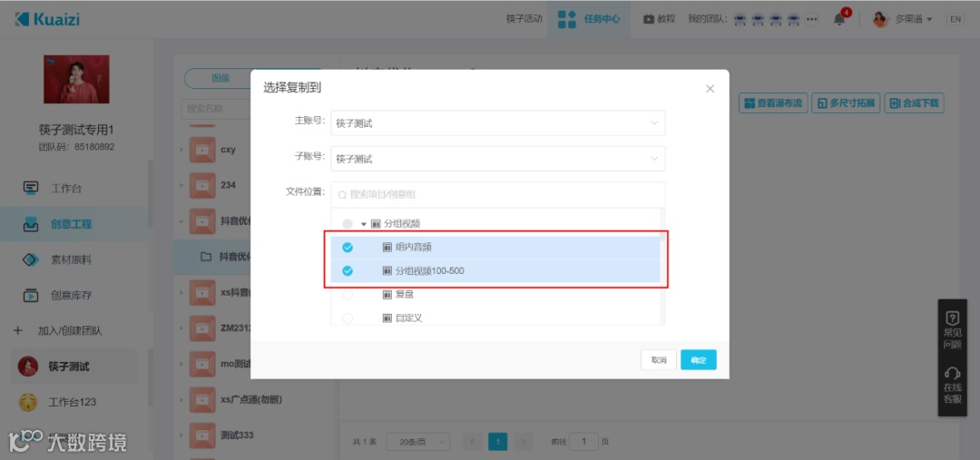Click 多尺寸拓展 button
The height and width of the screenshot is (460, 980).
click(847, 103)
